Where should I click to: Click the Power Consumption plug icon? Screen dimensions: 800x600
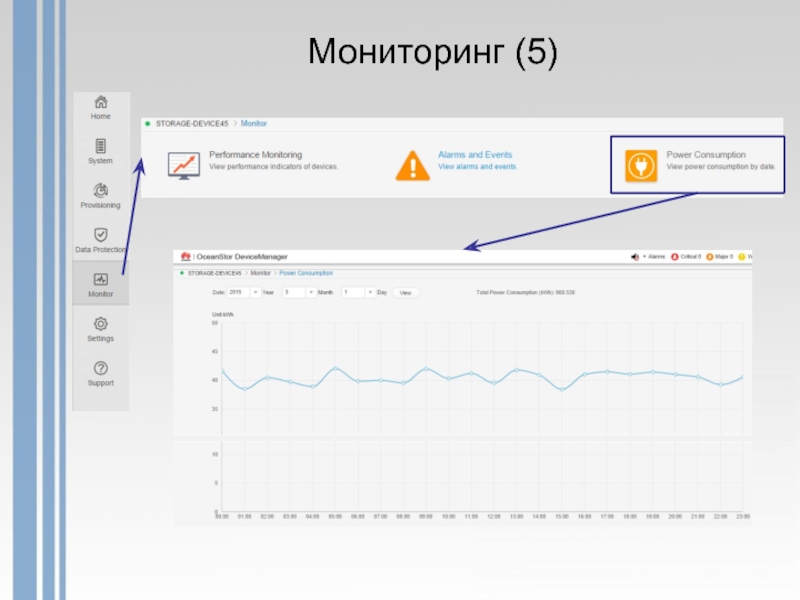tap(641, 165)
